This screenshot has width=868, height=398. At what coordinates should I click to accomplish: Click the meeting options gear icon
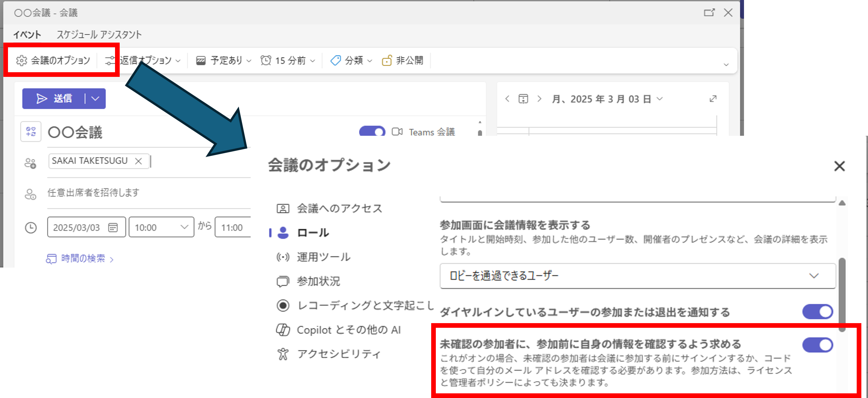[x=22, y=60]
